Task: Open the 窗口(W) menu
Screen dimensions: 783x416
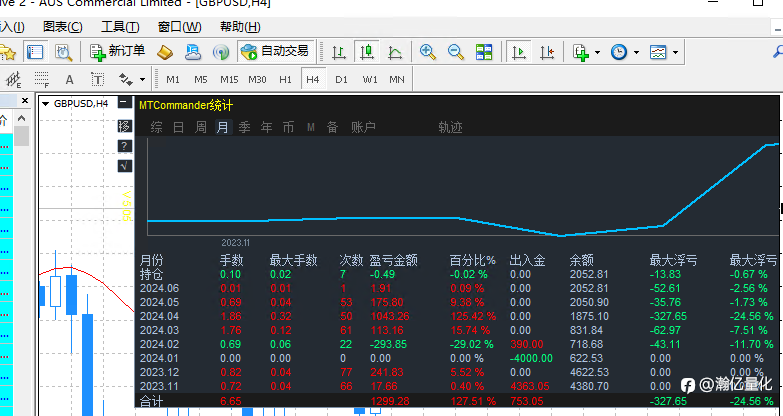Action: (179, 26)
